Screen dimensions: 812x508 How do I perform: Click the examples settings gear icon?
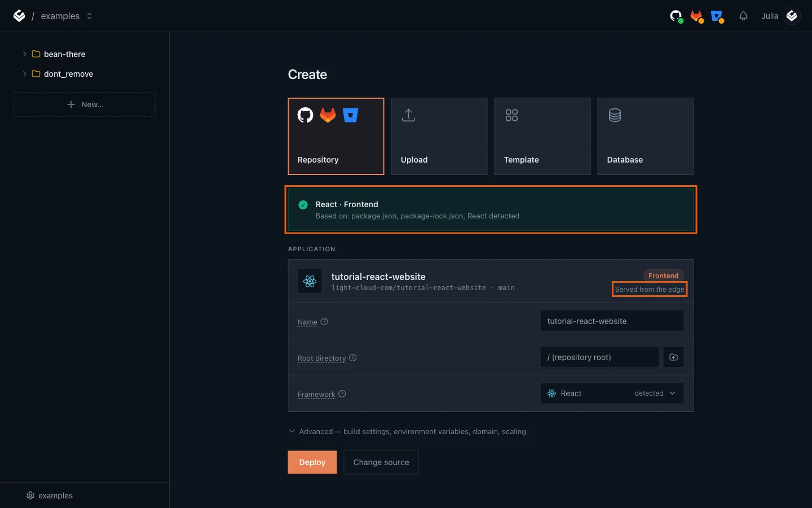tap(30, 496)
